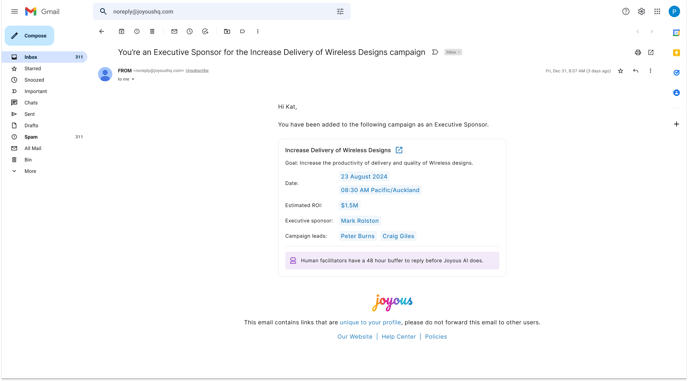Viewport: 688px width, 381px height.
Task: Toggle the importance marker beside the subject
Action: pos(435,52)
